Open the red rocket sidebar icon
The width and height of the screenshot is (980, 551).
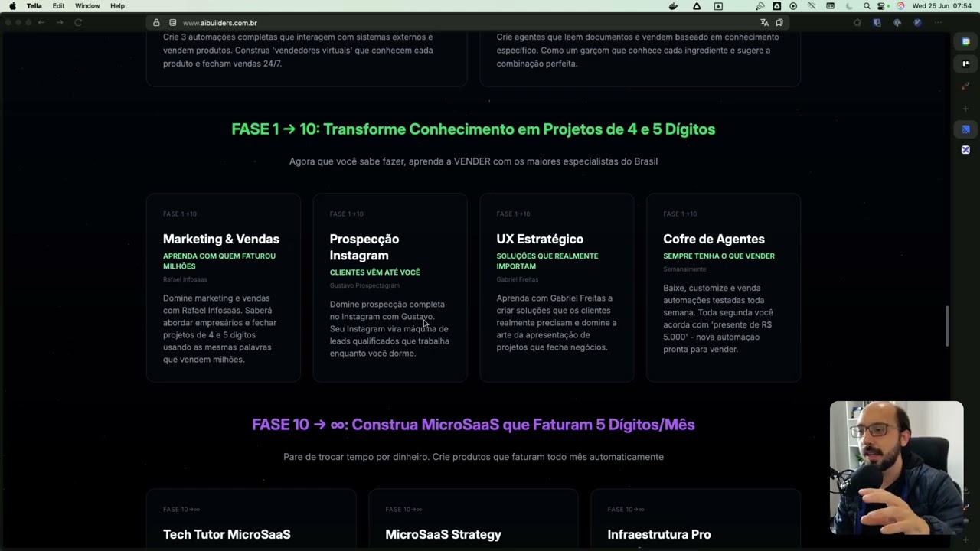point(966,86)
